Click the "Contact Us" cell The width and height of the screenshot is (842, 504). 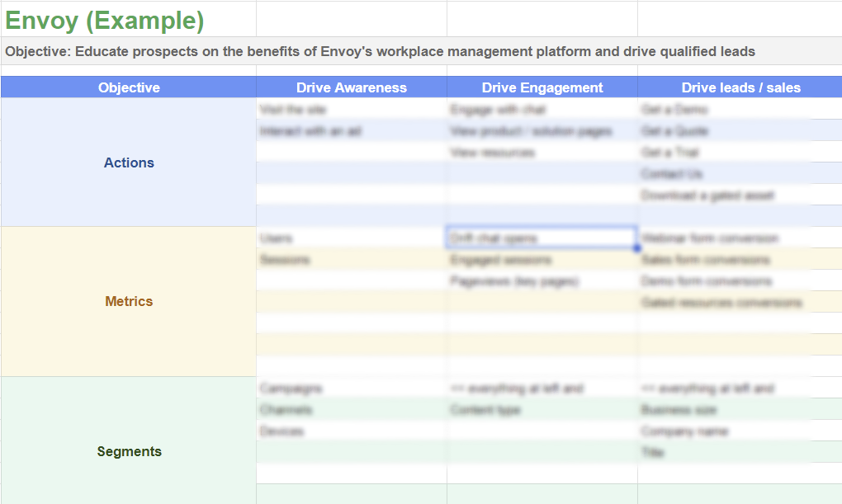pyautogui.click(x=740, y=174)
